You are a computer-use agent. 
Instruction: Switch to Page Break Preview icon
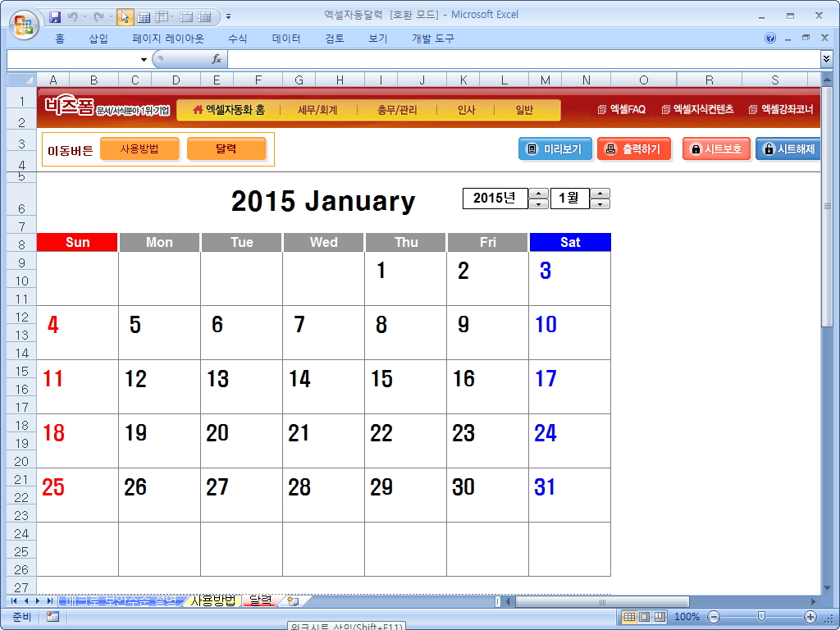coord(660,617)
